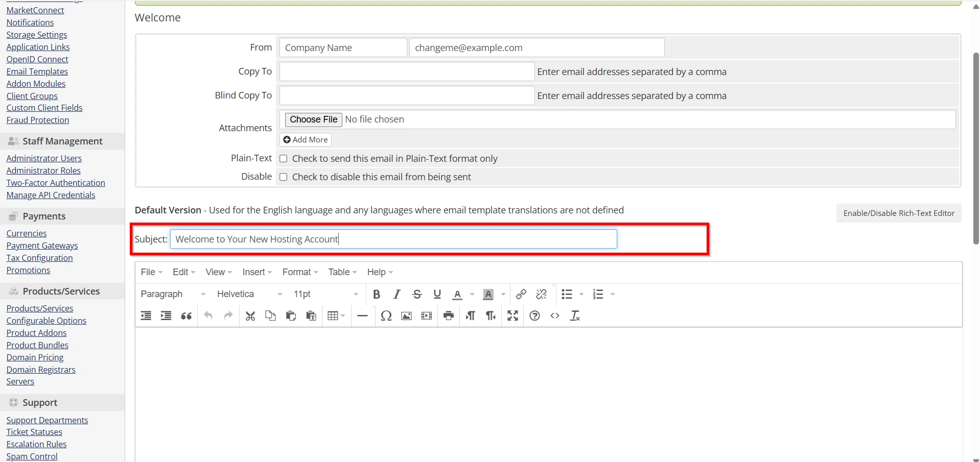
Task: Insert an image into the email body
Action: coord(407,316)
